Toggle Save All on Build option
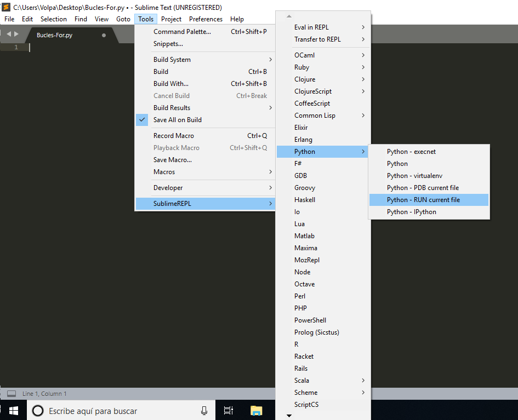This screenshot has width=518, height=420. click(177, 120)
